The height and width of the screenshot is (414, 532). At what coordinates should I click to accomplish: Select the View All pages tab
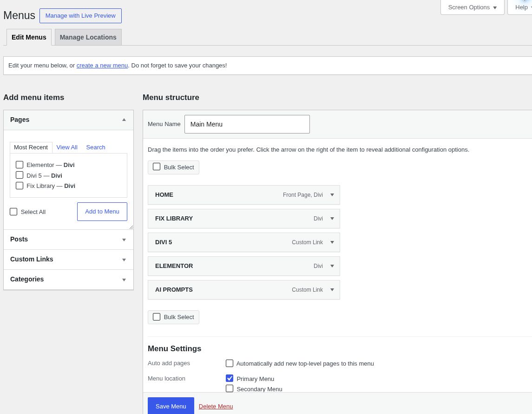tap(67, 147)
